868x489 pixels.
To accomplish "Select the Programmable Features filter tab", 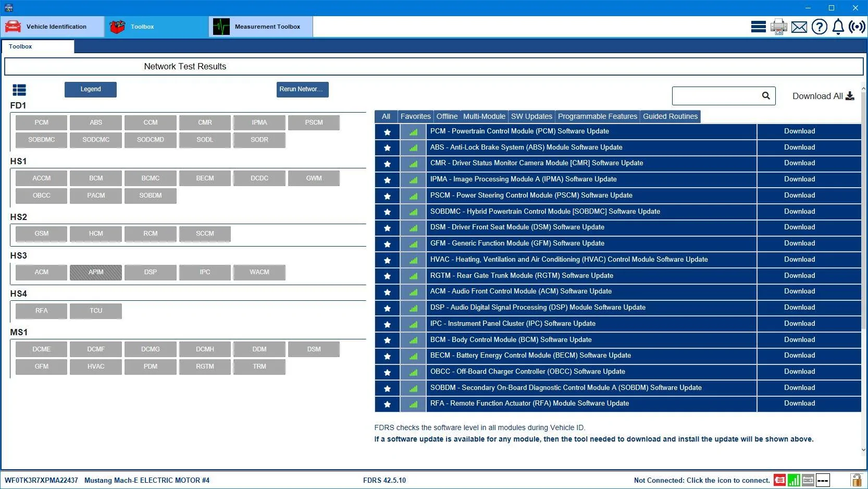I will [x=598, y=116].
